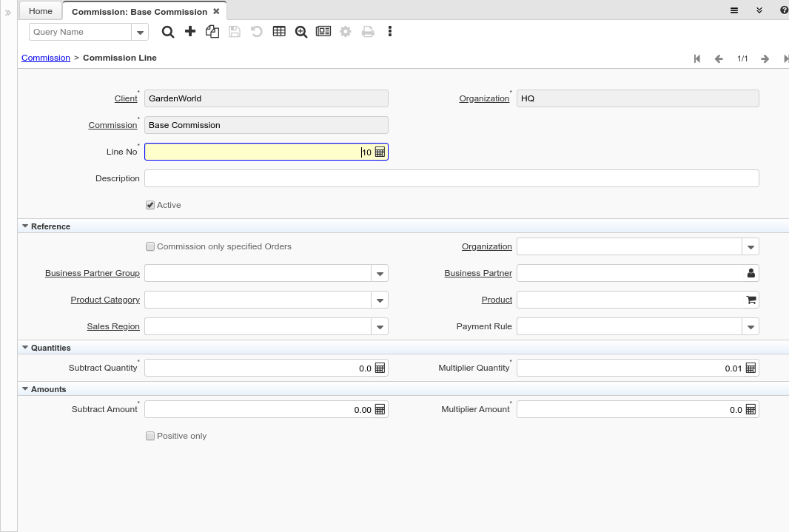Click the Sales Region label link
The height and width of the screenshot is (532, 789).
(x=113, y=326)
